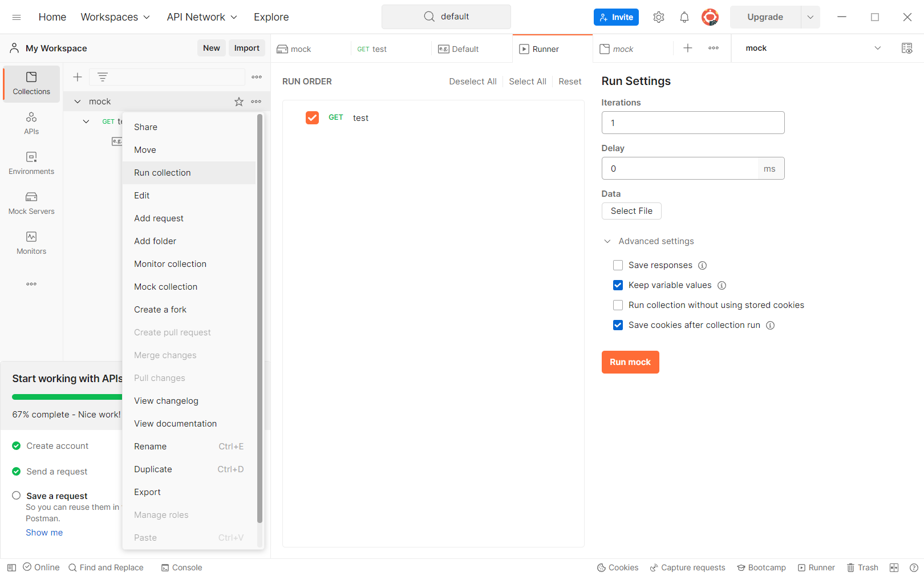
Task: Click the user avatar icon
Action: (710, 17)
